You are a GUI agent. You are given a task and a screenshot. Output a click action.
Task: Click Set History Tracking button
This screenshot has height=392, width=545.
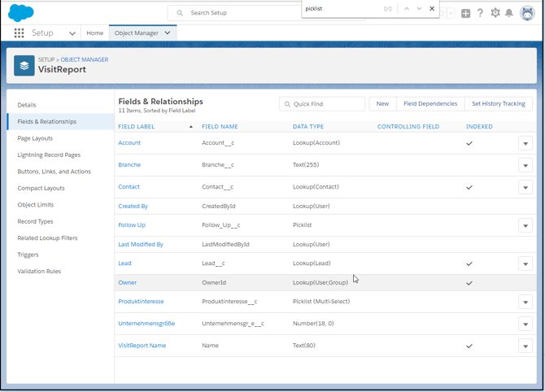(x=499, y=104)
